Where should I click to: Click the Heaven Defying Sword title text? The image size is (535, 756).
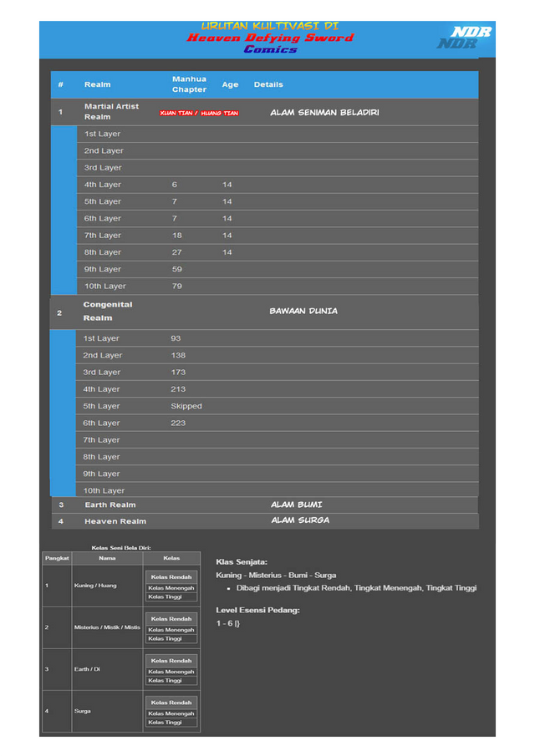click(269, 38)
